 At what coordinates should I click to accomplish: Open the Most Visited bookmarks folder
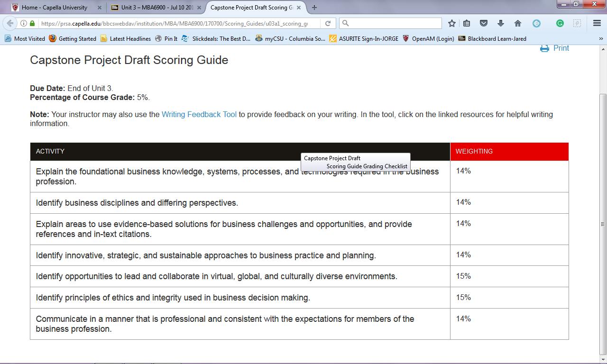(x=25, y=39)
